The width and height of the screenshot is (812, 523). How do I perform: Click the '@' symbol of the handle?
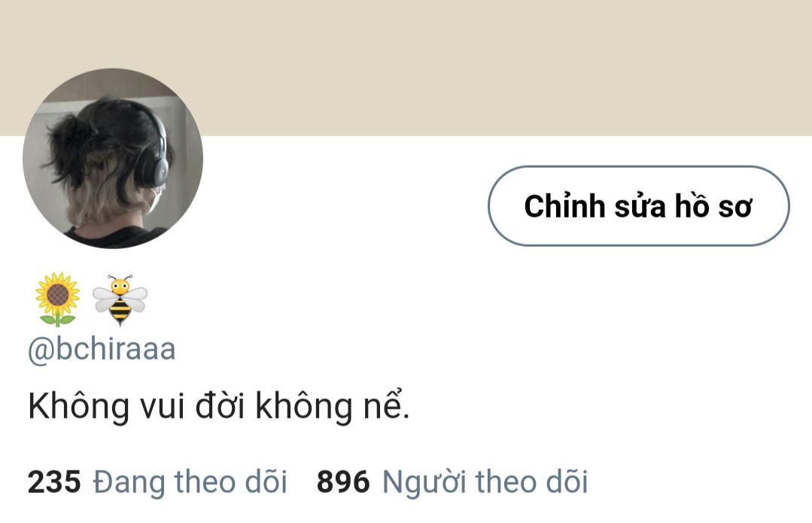point(41,350)
